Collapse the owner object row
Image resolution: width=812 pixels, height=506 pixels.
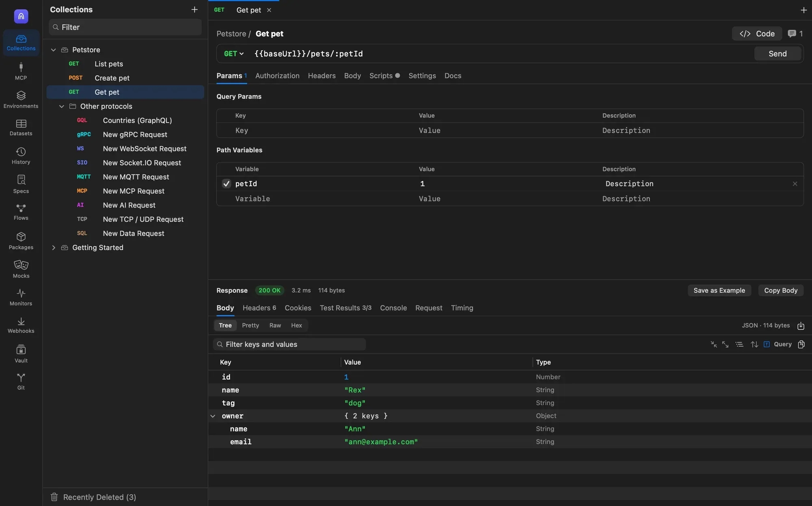click(213, 416)
